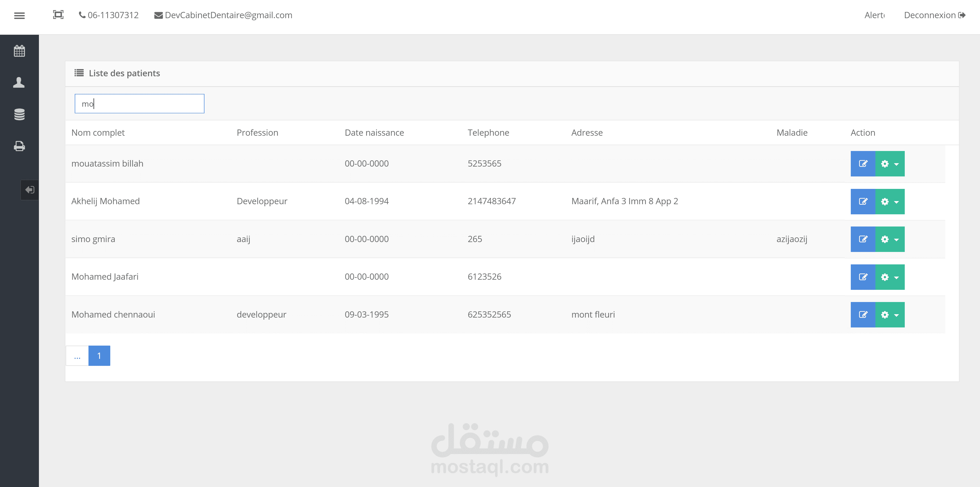980x487 pixels.
Task: Open gear dropdown for simo gmira
Action: 889,239
